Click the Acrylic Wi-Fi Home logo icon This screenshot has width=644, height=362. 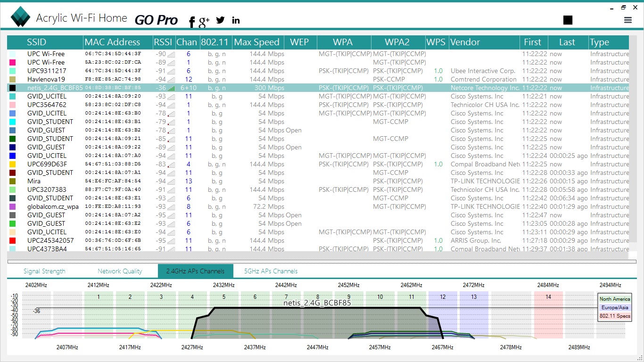click(21, 17)
